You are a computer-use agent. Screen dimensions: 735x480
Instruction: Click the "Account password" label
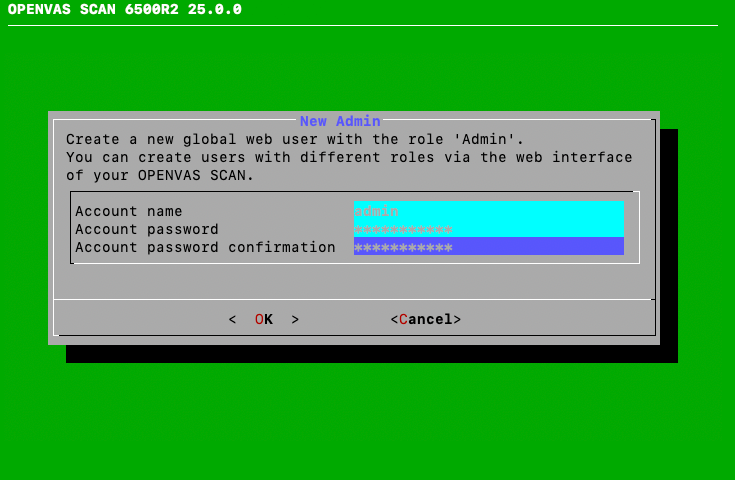pos(147,229)
